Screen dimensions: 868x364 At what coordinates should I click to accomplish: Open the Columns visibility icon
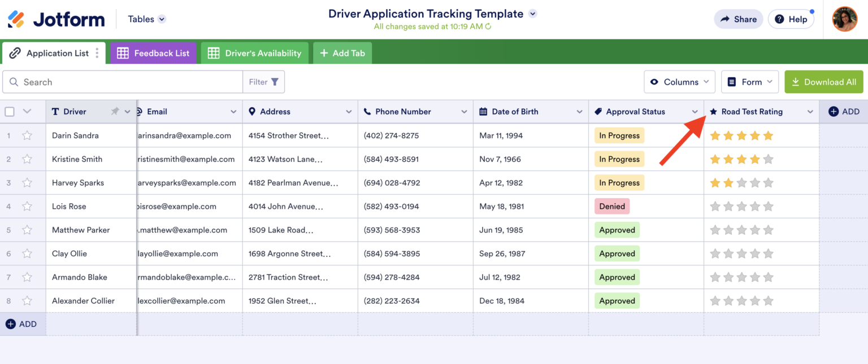pos(654,82)
